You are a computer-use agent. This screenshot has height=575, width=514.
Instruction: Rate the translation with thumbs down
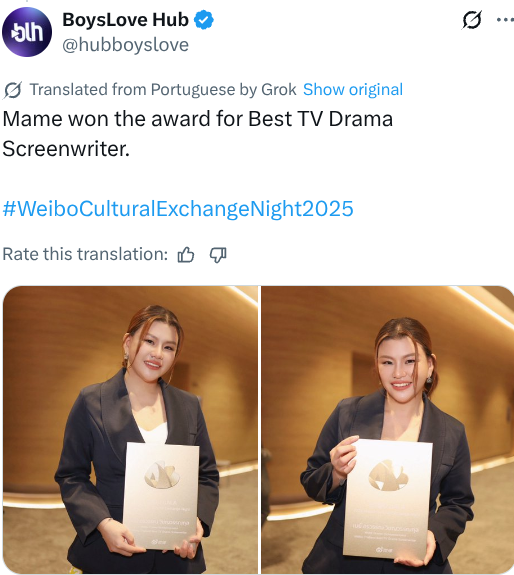tap(218, 254)
